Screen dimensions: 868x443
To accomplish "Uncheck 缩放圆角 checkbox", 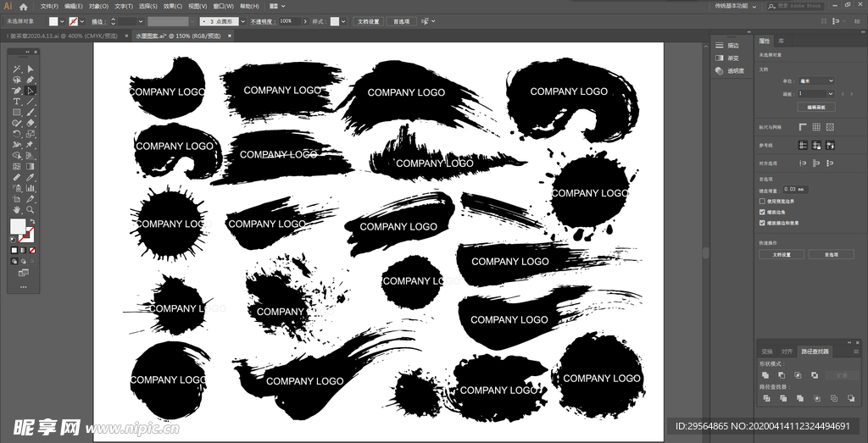I will pos(762,212).
